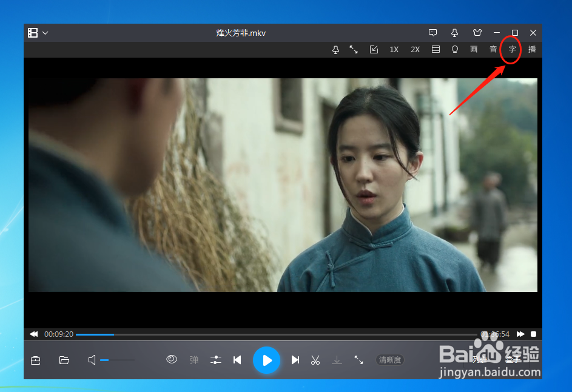Click the fast-forward button beside total time
This screenshot has height=392, width=572.
520,334
